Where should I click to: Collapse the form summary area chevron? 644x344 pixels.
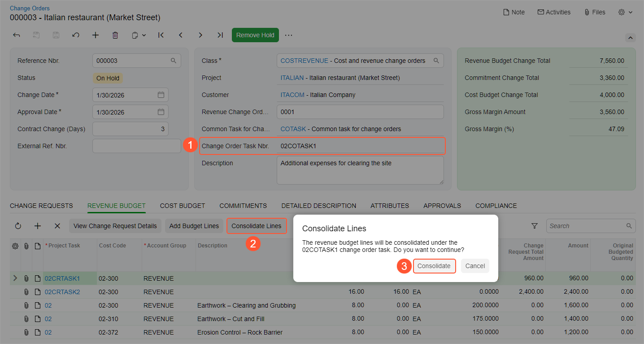(630, 38)
